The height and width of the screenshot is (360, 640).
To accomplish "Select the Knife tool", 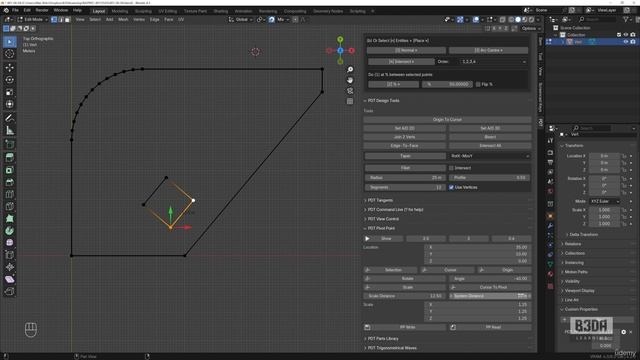I will [9, 207].
